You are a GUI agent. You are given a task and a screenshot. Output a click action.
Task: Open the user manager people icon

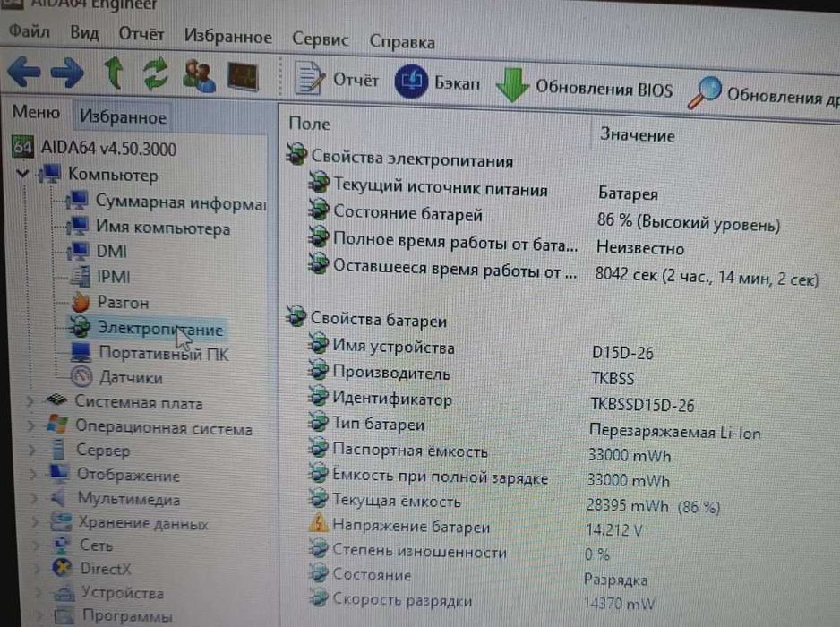click(199, 75)
